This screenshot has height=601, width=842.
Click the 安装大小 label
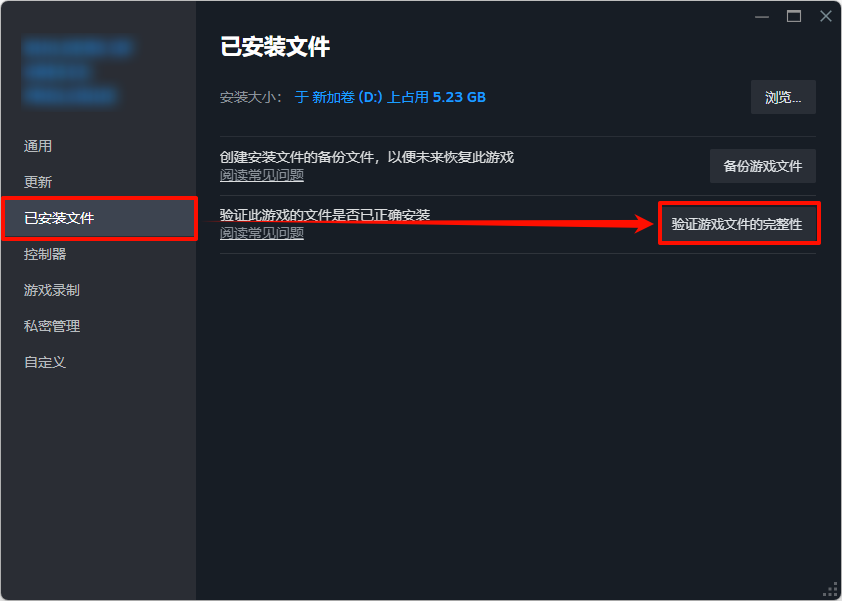[x=250, y=98]
